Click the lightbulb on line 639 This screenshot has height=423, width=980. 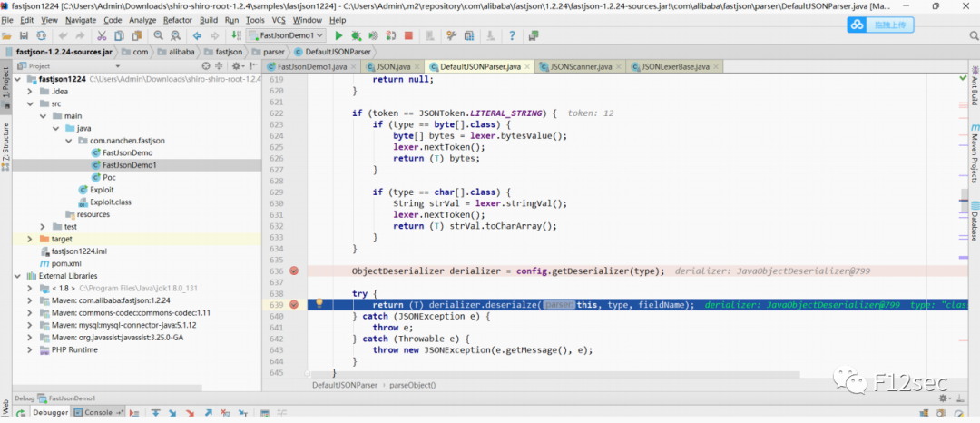[x=318, y=304]
